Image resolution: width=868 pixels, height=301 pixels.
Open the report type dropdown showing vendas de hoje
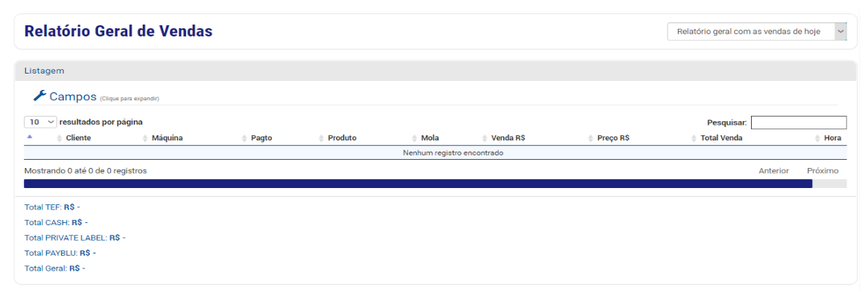coord(757,31)
